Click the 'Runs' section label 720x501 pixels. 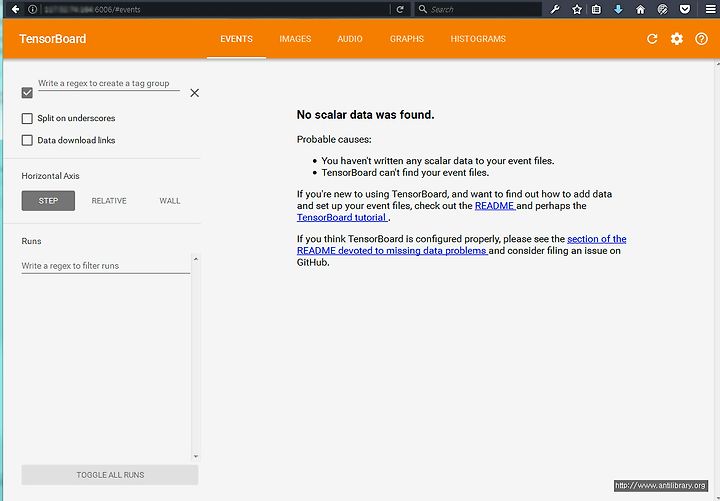pos(31,241)
